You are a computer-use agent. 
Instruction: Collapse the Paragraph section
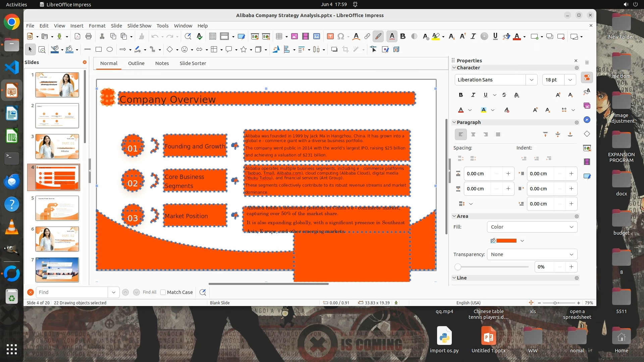(x=454, y=122)
